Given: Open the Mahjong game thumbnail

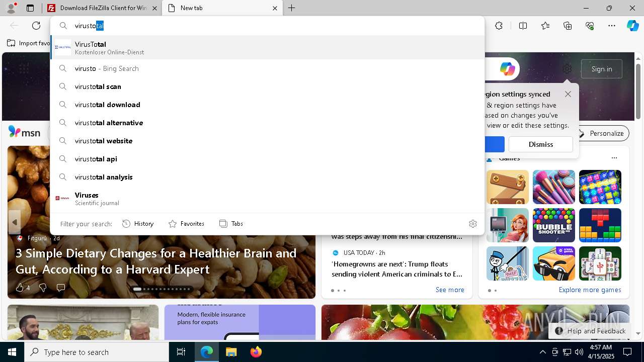Looking at the screenshot, I should 600,263.
